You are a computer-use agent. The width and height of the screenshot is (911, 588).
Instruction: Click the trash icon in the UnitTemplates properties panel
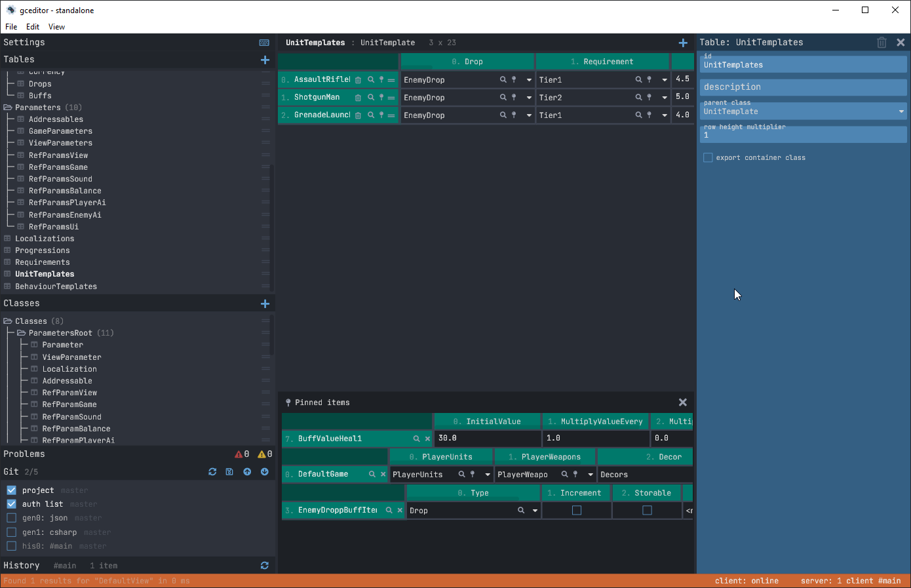click(x=882, y=43)
